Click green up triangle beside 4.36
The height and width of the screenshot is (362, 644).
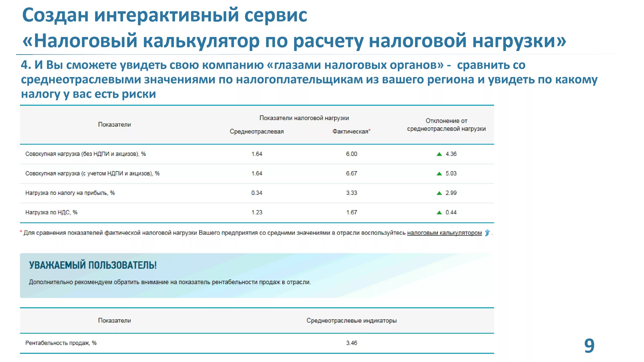[439, 154]
